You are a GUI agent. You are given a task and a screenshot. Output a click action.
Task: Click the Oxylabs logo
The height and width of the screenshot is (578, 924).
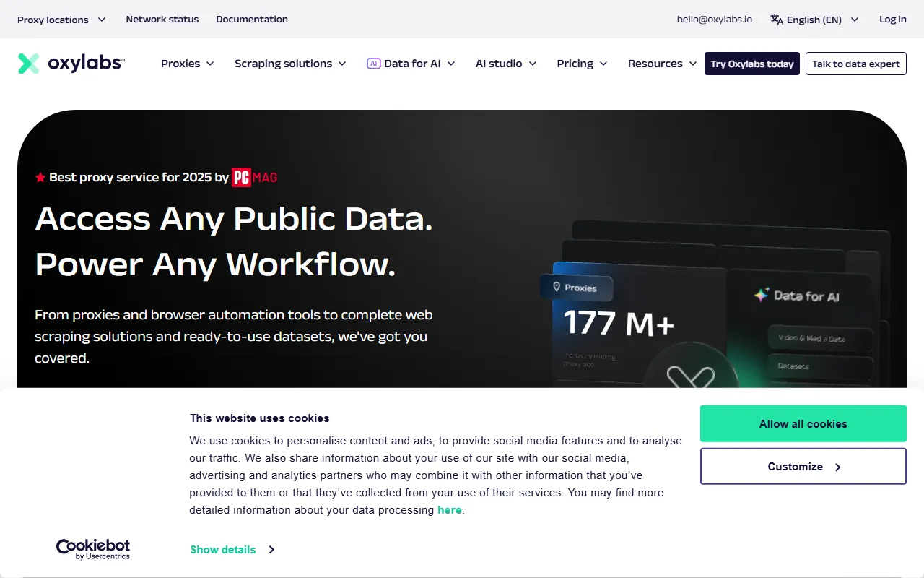[x=70, y=63]
